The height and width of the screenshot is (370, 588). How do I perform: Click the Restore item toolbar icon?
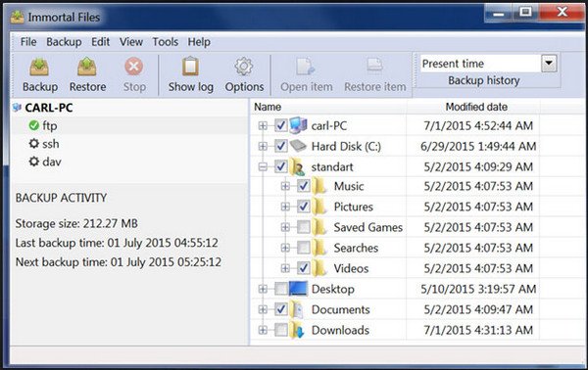point(374,66)
